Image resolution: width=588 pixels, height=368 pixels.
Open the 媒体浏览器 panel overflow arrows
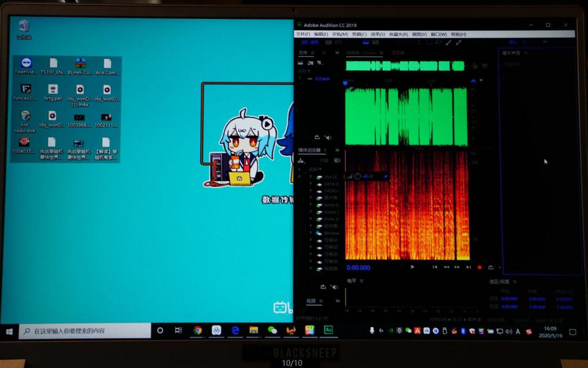coord(337,150)
